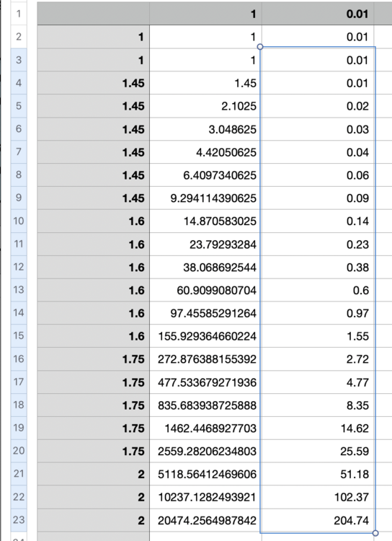Image resolution: width=392 pixels, height=541 pixels.
Task: Click the bold 1.45 cell in row 5
Action: click(x=94, y=106)
